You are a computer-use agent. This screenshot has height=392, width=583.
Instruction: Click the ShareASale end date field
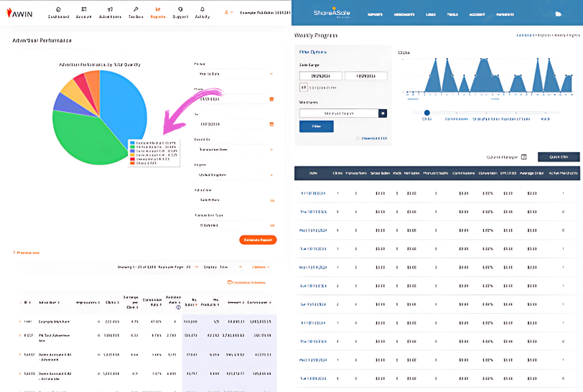(x=366, y=76)
